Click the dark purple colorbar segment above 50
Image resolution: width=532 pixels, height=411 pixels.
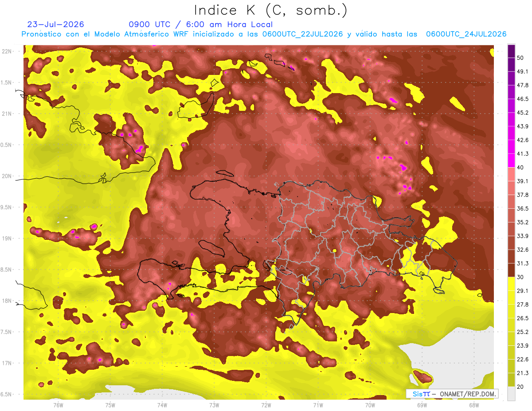click(x=511, y=51)
